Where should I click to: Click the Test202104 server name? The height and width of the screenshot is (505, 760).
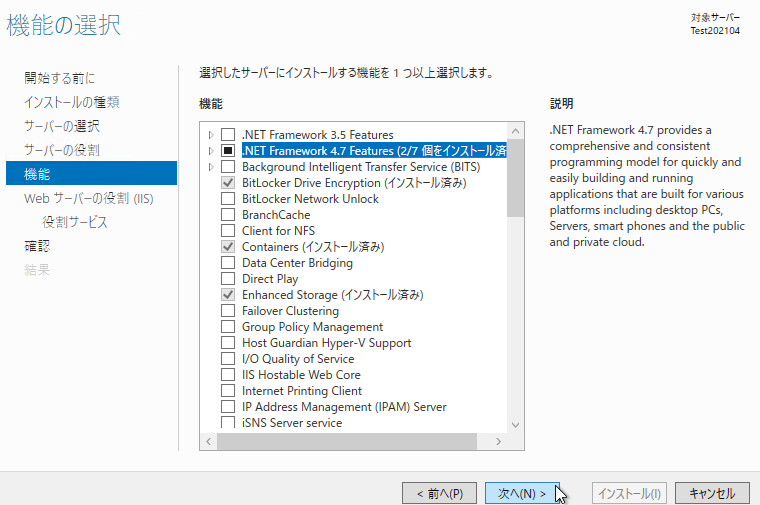point(715,31)
